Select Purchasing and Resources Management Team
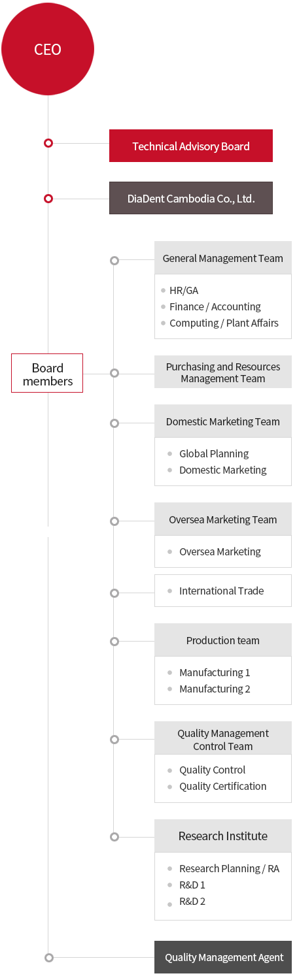Screen dimensions: 297x980 tap(223, 372)
